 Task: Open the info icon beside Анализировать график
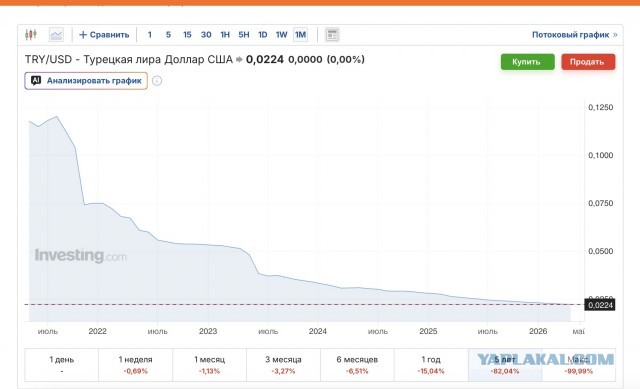pos(157,81)
